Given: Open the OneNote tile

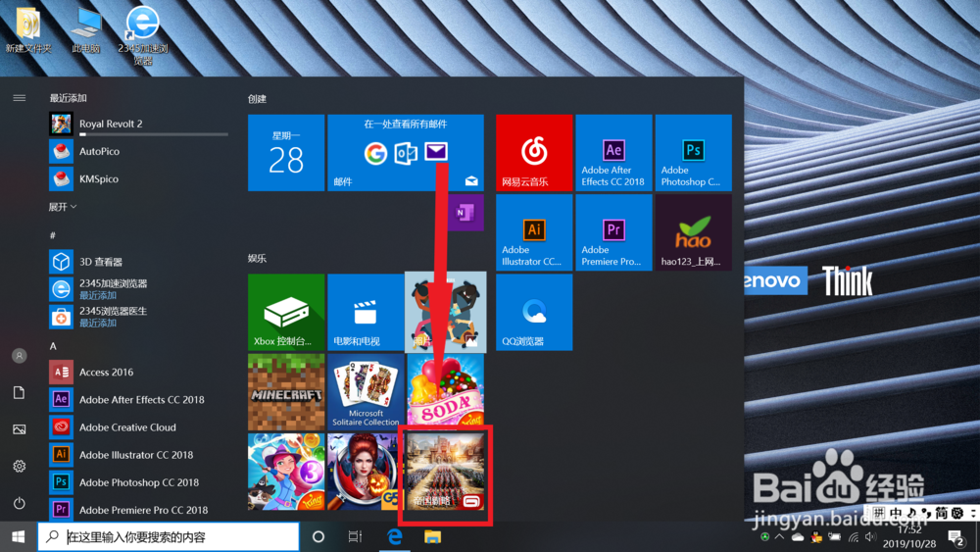Looking at the screenshot, I should (x=465, y=213).
